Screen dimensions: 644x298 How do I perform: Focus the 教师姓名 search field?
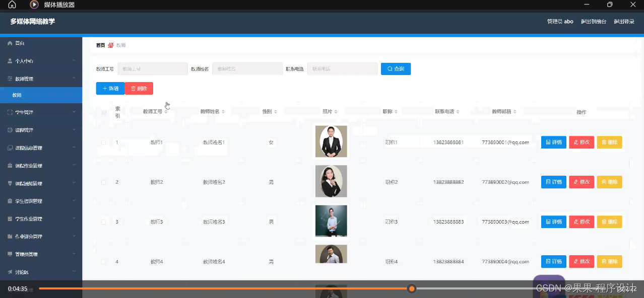[247, 69]
